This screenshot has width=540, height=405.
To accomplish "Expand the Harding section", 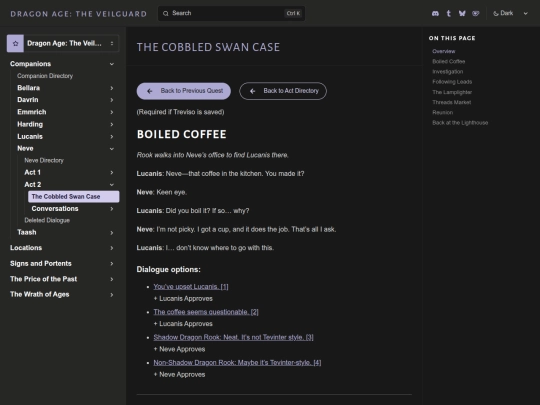I will click(65, 124).
